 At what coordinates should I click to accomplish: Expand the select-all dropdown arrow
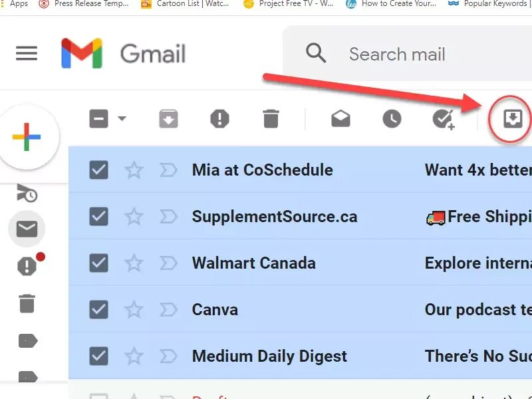[122, 118]
